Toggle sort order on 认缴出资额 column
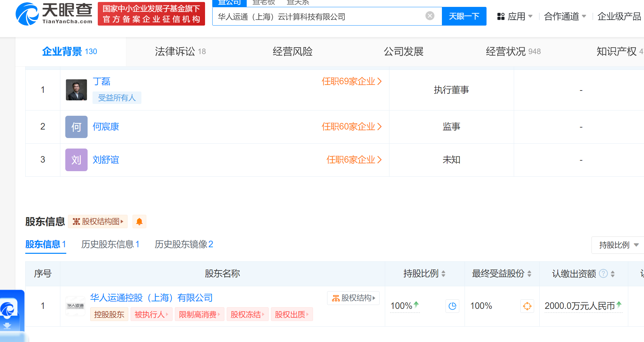The height and width of the screenshot is (342, 644). (x=613, y=274)
